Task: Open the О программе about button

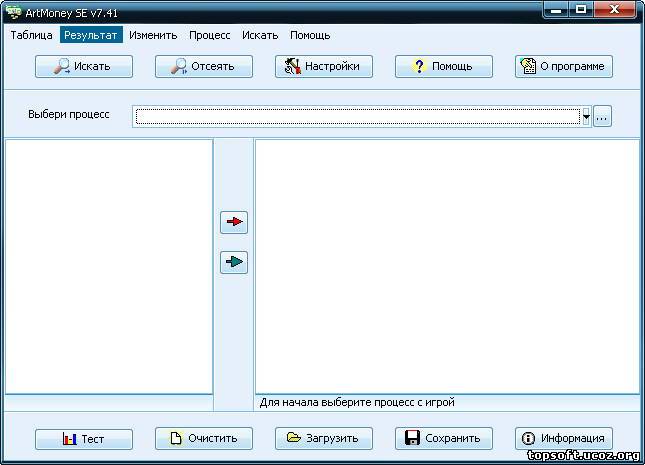Action: (564, 67)
